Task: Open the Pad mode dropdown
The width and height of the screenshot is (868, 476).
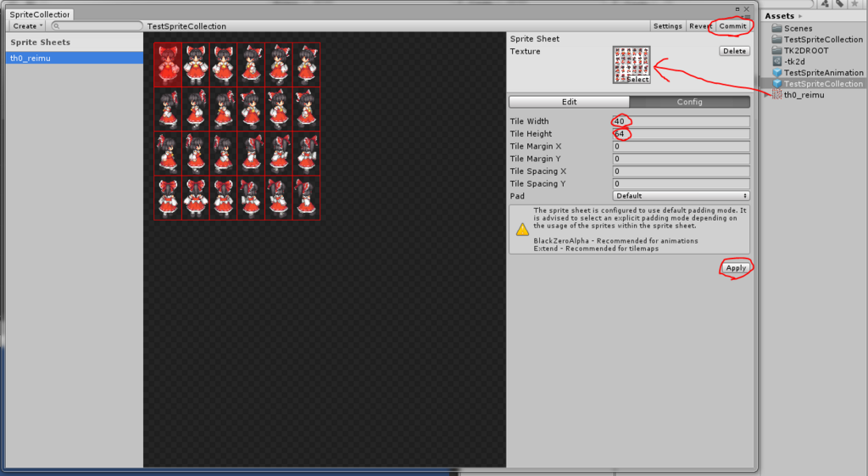Action: tap(681, 196)
